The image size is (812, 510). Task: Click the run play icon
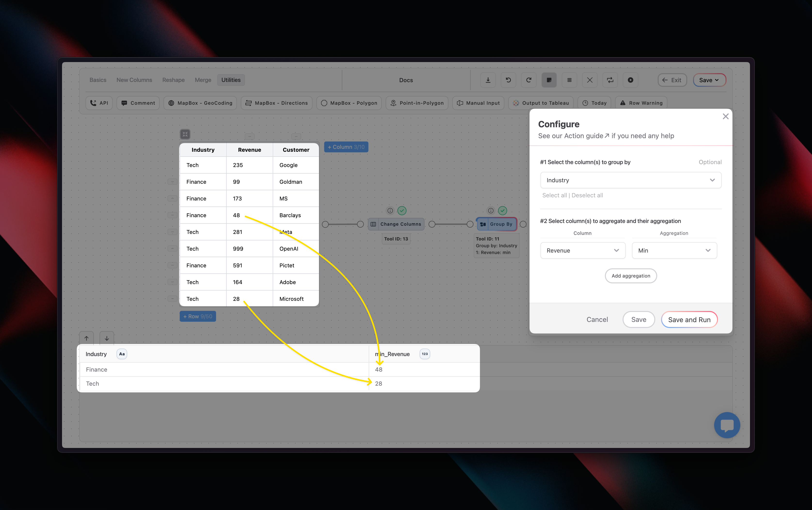pyautogui.click(x=630, y=80)
